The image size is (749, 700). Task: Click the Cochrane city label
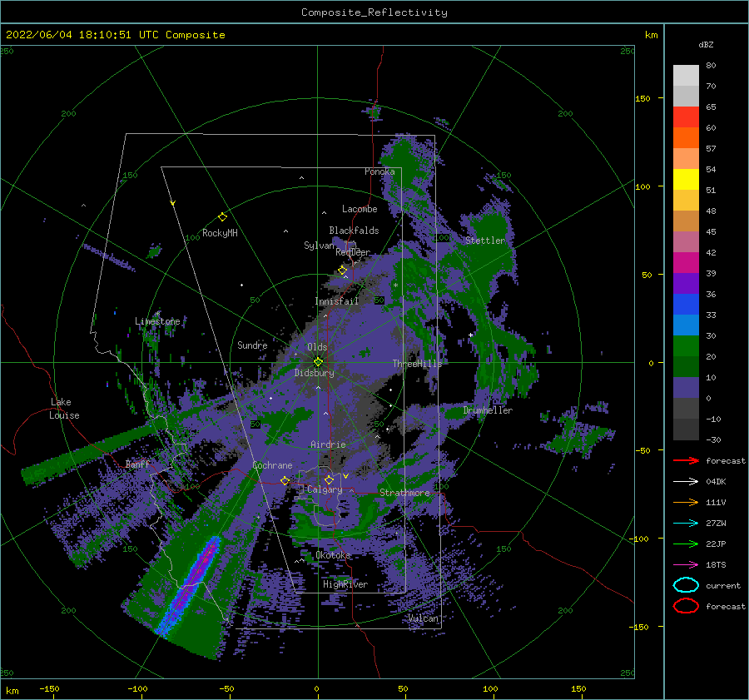[272, 465]
